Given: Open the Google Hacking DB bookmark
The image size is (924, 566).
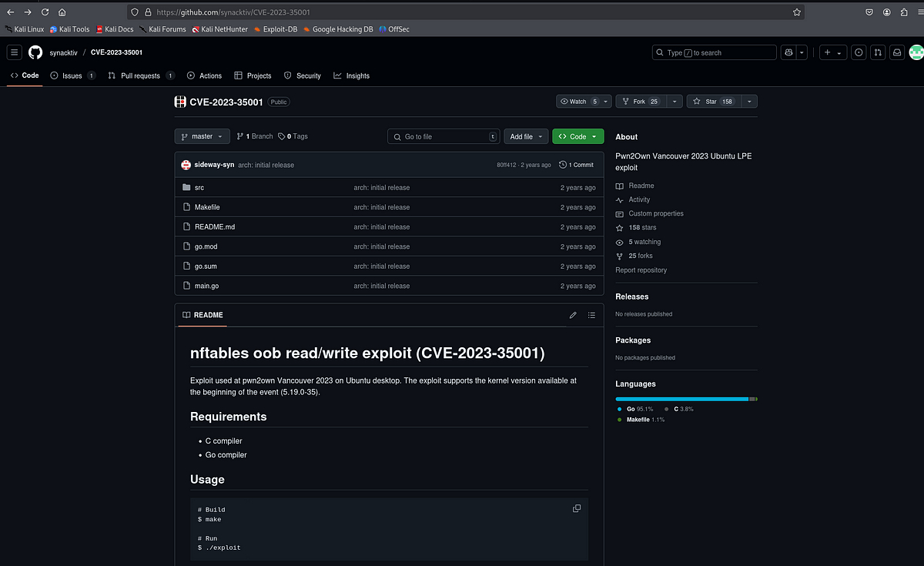Looking at the screenshot, I should tap(338, 29).
